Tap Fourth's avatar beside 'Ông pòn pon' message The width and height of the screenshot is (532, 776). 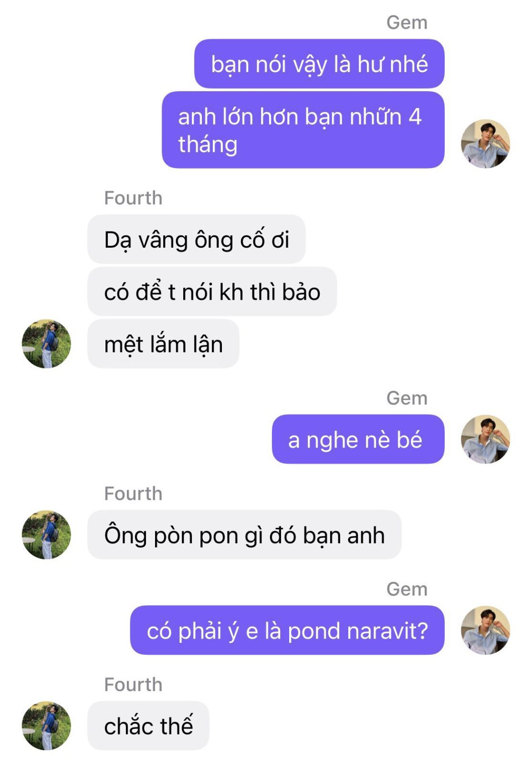46,535
